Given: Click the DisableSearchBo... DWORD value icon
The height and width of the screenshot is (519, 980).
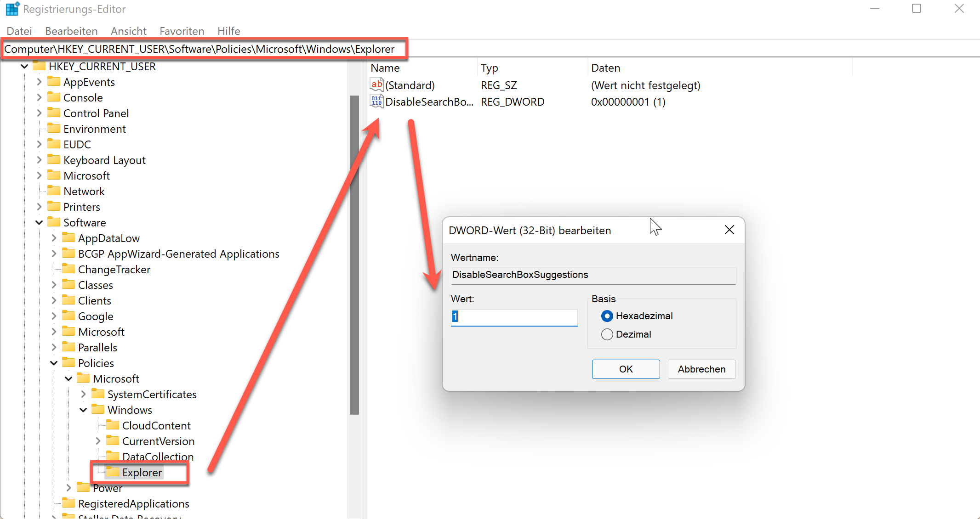Looking at the screenshot, I should pyautogui.click(x=377, y=102).
